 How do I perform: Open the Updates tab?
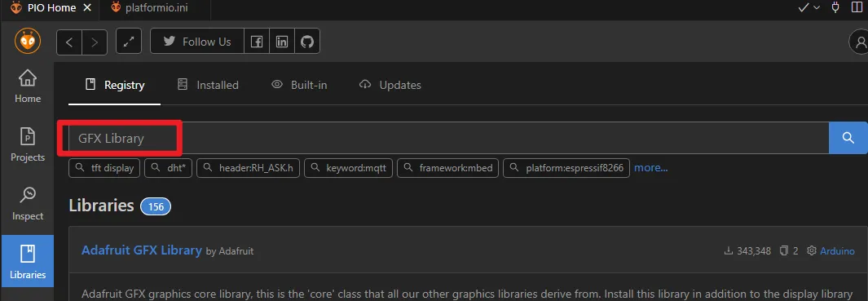390,85
